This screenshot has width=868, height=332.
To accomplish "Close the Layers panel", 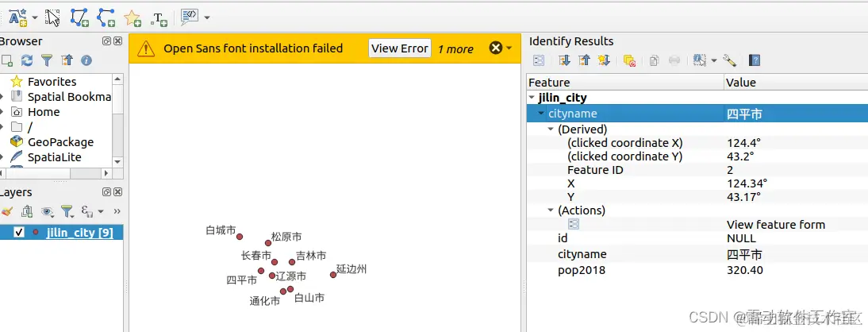I will tap(117, 191).
